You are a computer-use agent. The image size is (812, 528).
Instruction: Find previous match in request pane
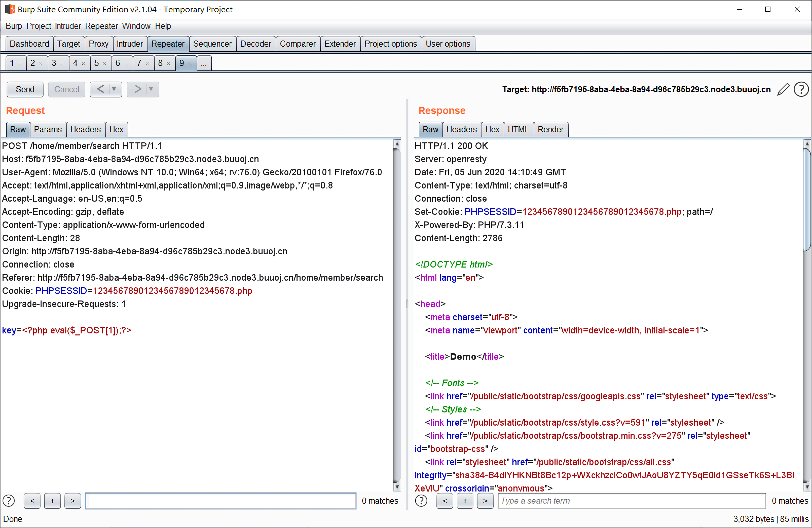click(32, 501)
